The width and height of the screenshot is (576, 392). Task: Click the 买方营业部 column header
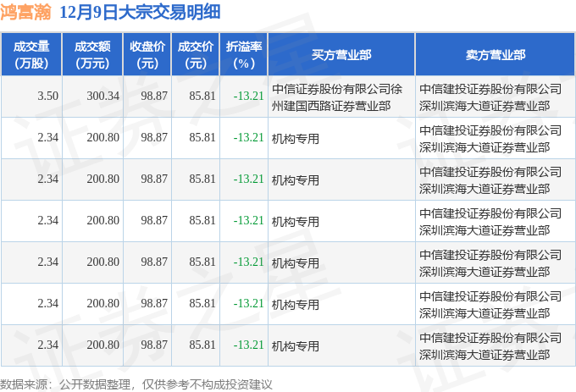pos(341,55)
